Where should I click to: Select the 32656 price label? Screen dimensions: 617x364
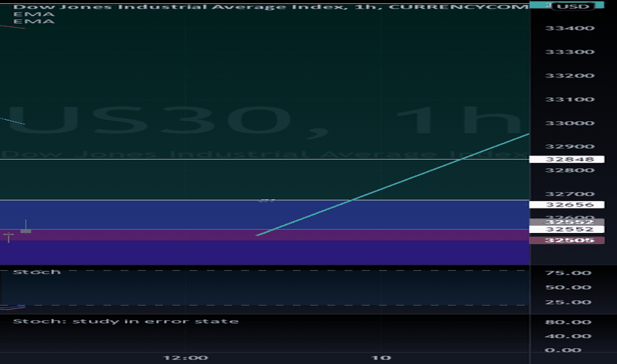coord(567,205)
